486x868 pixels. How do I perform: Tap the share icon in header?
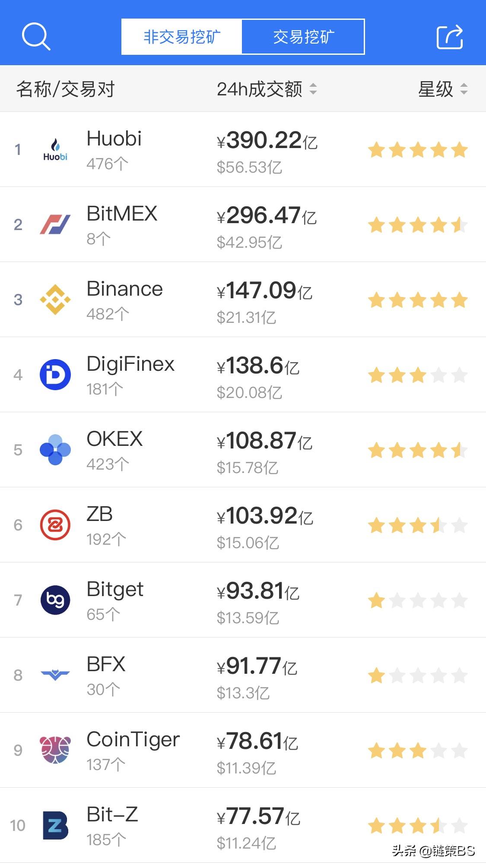pos(449,37)
